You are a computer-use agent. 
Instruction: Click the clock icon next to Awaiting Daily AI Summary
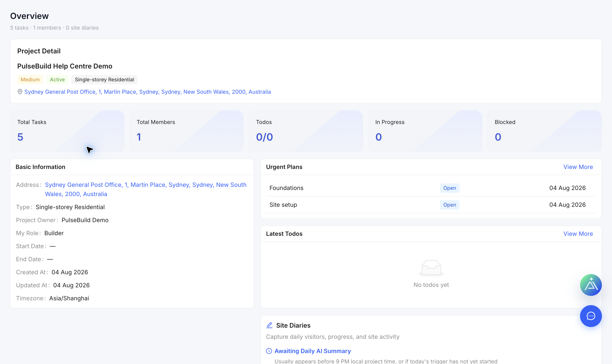[269, 351]
